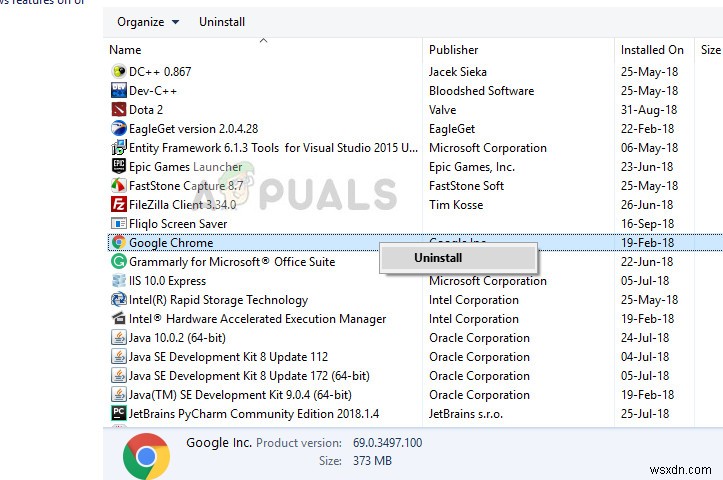The image size is (723, 480).
Task: Select FastStone Capture 8.7
Action: click(x=186, y=186)
